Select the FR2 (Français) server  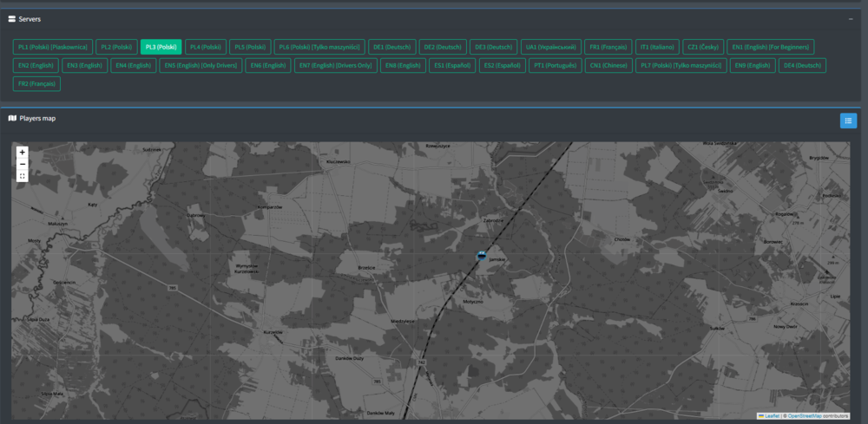36,84
